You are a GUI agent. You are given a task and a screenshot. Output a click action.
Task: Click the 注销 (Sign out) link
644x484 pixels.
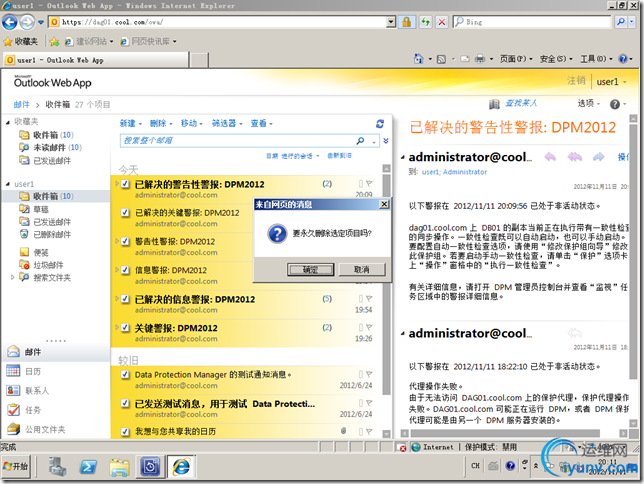click(576, 81)
